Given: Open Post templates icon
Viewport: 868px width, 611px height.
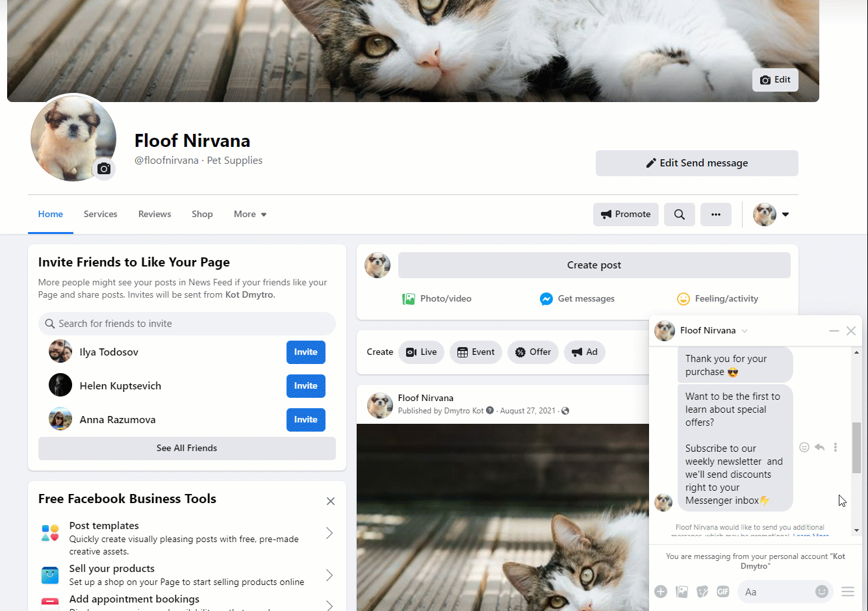Looking at the screenshot, I should 50,533.
